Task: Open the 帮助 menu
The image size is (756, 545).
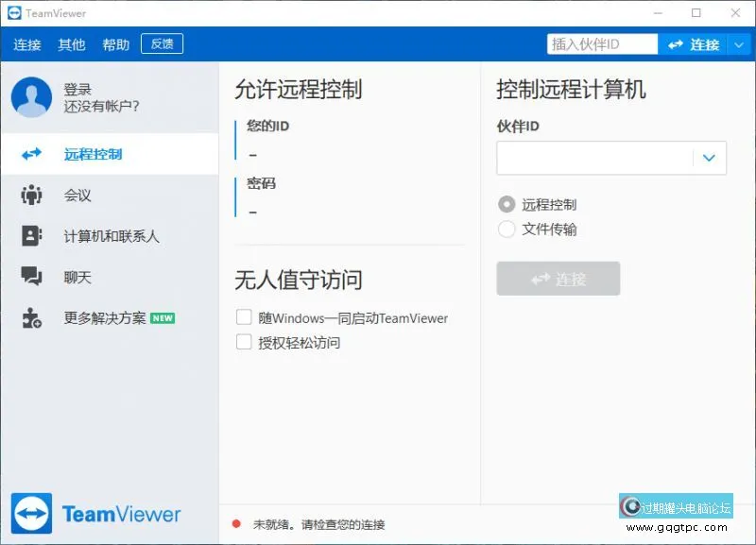Action: [x=115, y=44]
